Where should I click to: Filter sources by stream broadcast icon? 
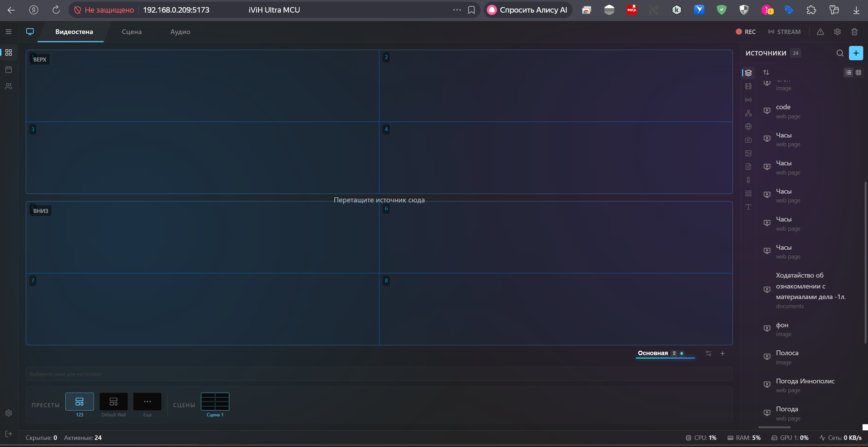[x=748, y=100]
